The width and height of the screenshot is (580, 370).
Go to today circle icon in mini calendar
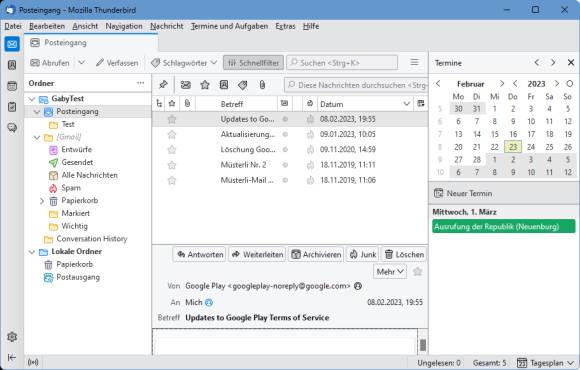tap(570, 84)
